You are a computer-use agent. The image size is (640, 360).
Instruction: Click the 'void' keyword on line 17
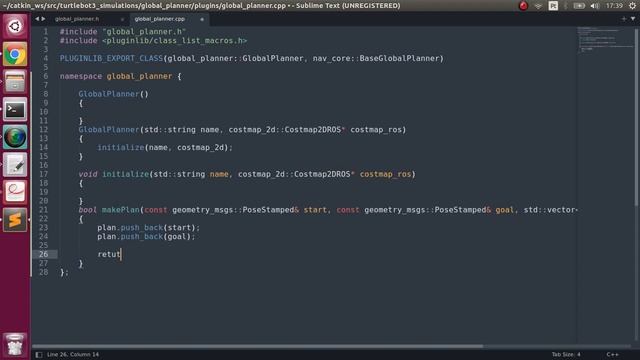coord(88,174)
